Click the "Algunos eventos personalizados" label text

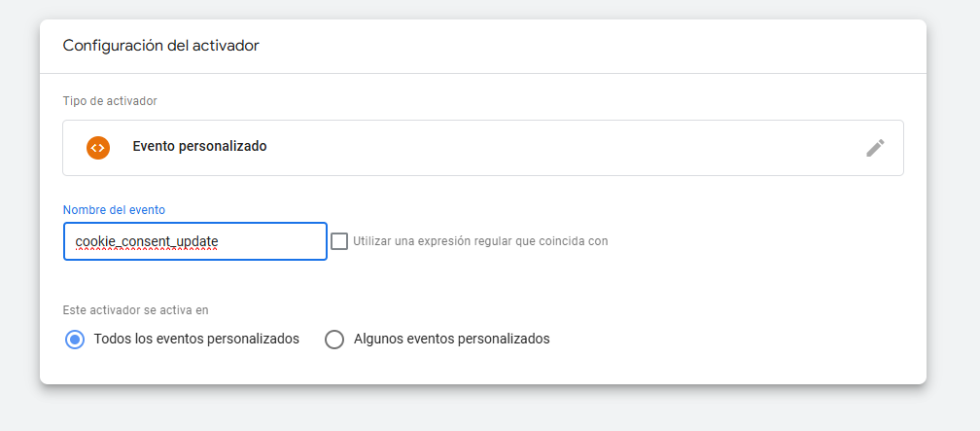pos(452,340)
